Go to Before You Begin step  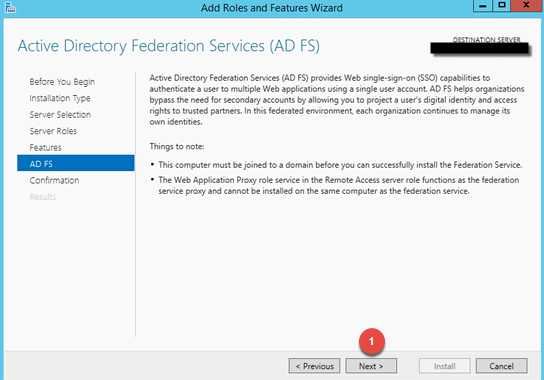[x=62, y=82]
